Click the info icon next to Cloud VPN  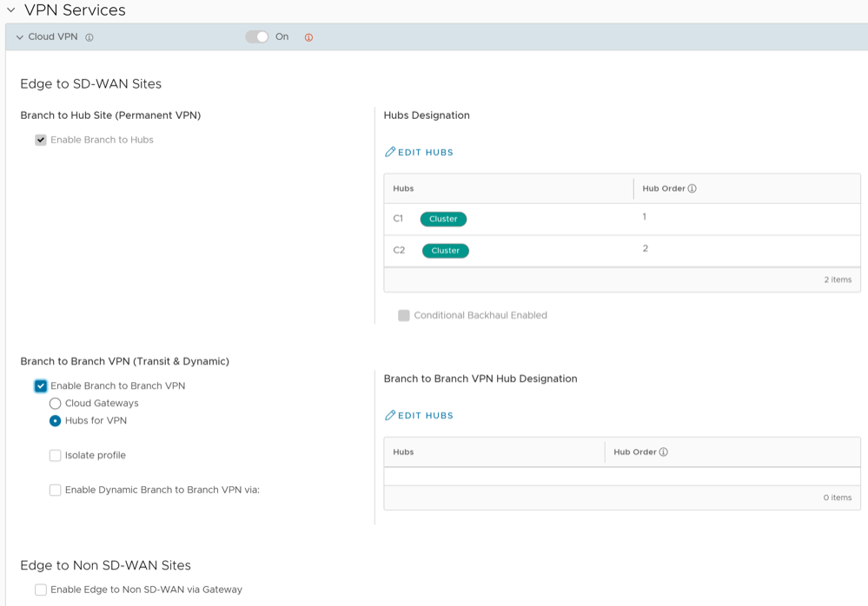pos(89,38)
